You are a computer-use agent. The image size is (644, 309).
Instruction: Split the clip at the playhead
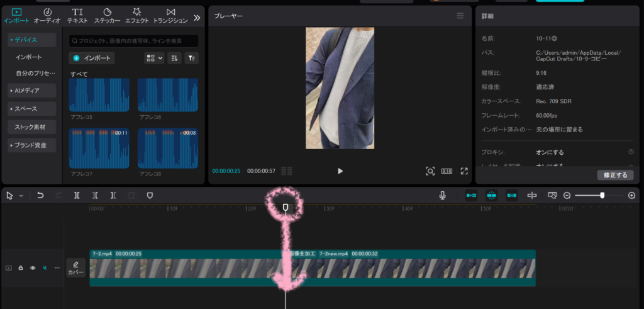[77, 196]
